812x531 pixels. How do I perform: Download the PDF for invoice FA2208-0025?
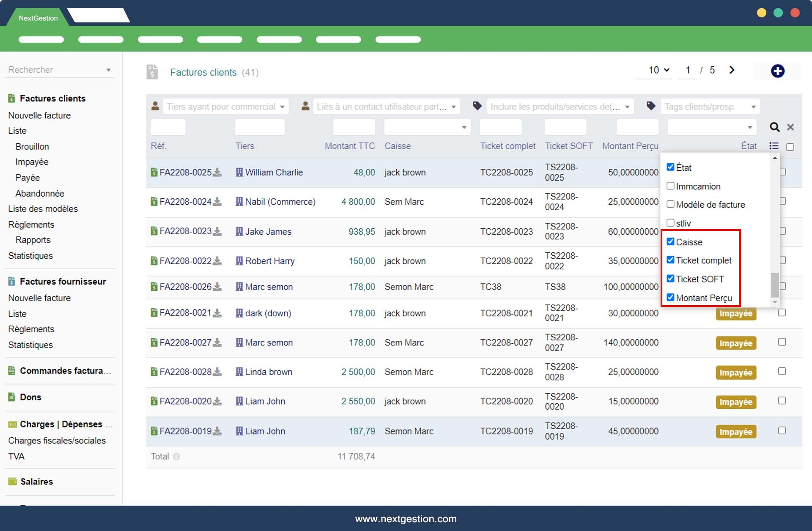[217, 172]
